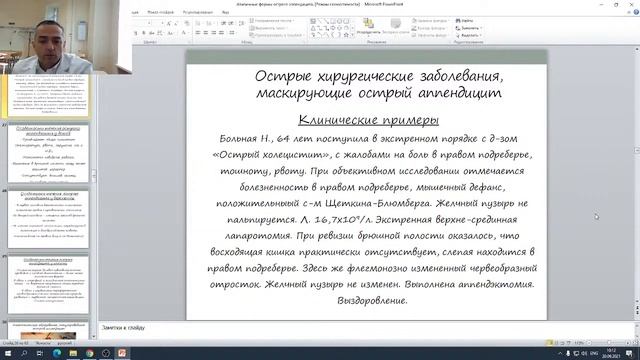
Task: Fit slide to current window
Action: 635,343
